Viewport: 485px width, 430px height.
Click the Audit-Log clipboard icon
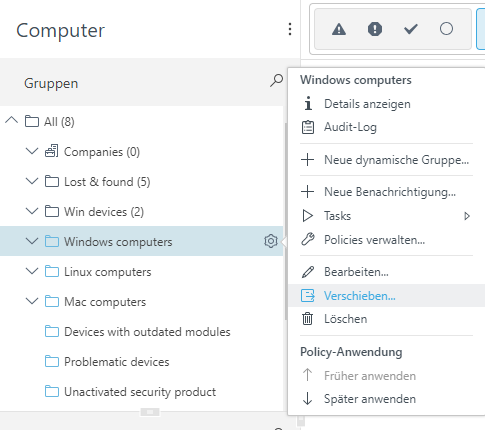[308, 127]
